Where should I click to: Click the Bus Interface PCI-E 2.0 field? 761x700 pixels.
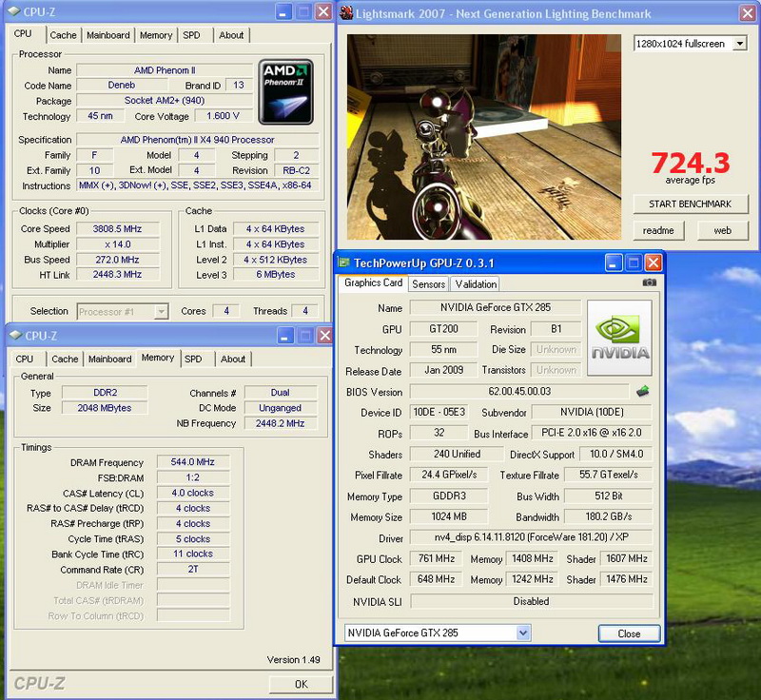coord(592,433)
